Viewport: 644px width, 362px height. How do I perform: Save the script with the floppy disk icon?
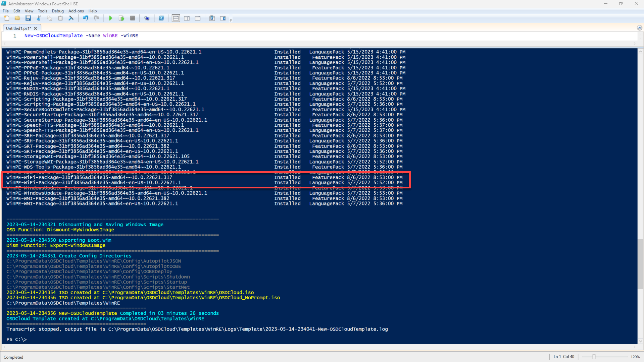pyautogui.click(x=28, y=18)
